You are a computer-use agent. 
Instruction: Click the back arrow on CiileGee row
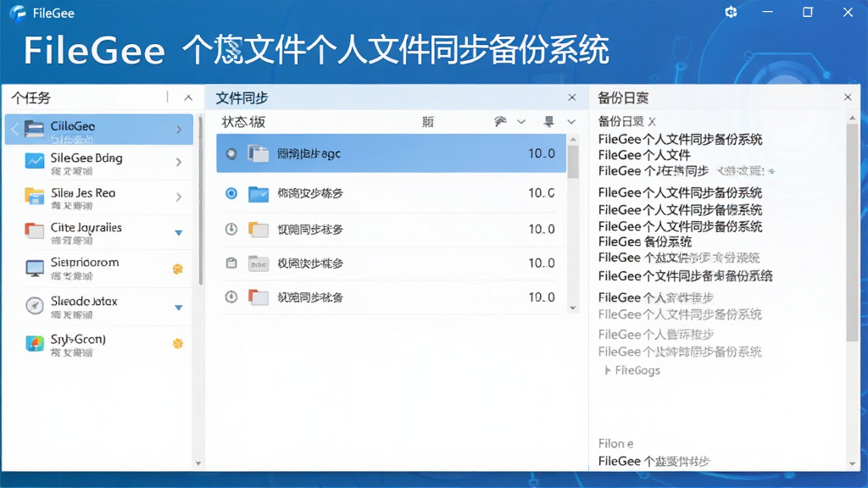click(15, 130)
